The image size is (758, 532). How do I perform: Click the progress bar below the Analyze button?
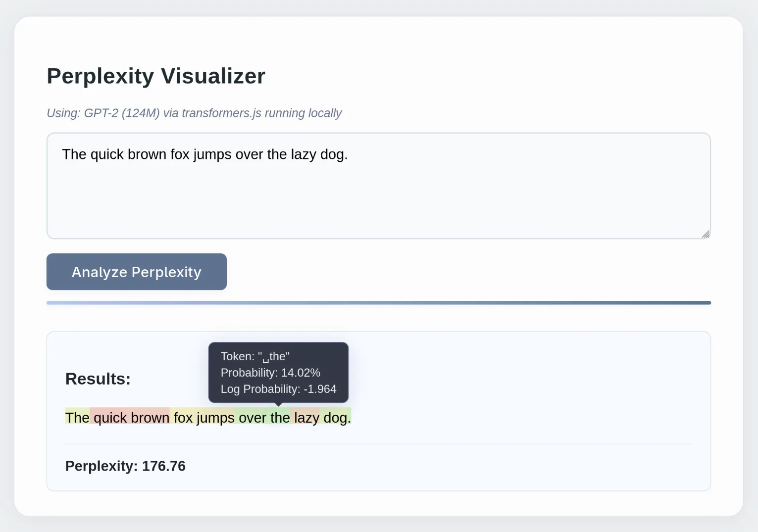[378, 302]
